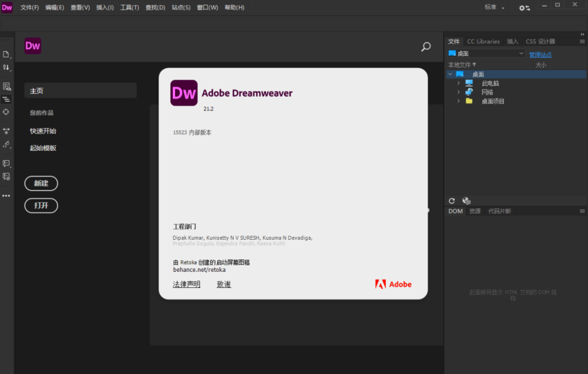The height and width of the screenshot is (374, 588).
Task: Expand the 此电脑 tree node
Action: point(458,83)
